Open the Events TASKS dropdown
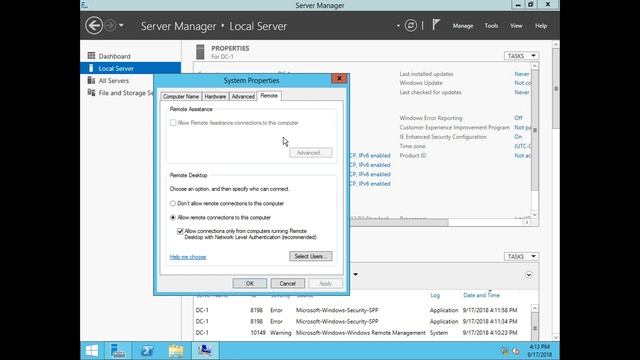The width and height of the screenshot is (640, 360). (x=521, y=256)
